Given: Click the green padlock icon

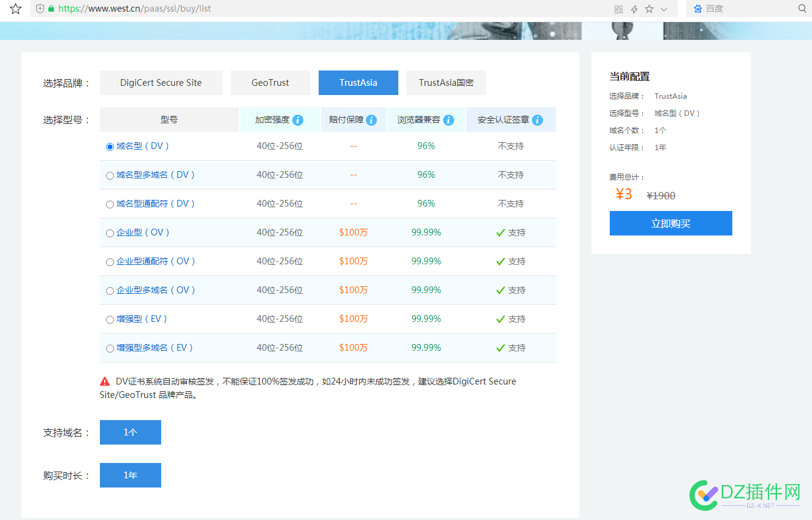Looking at the screenshot, I should tap(51, 9).
